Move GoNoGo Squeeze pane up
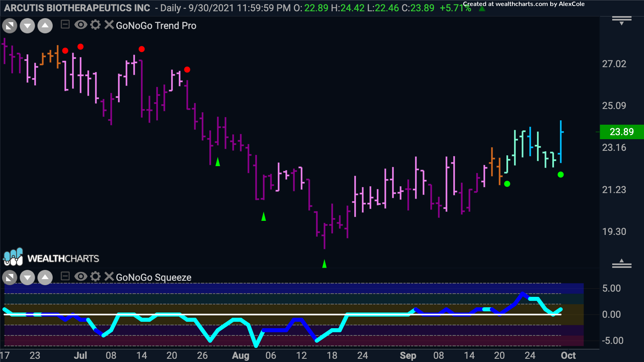This screenshot has width=644, height=362. pos(45,278)
